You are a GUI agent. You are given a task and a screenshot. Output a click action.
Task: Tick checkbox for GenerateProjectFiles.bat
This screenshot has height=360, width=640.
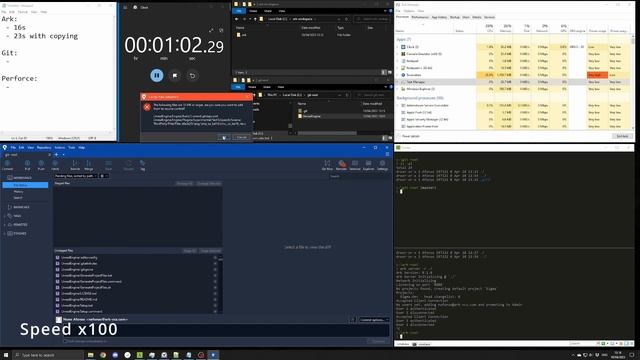[58, 276]
